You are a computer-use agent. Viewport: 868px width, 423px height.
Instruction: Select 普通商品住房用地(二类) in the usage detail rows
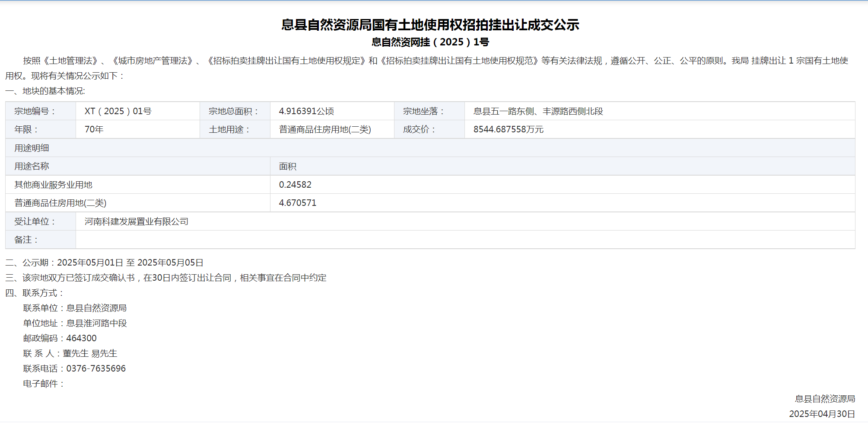tap(60, 203)
